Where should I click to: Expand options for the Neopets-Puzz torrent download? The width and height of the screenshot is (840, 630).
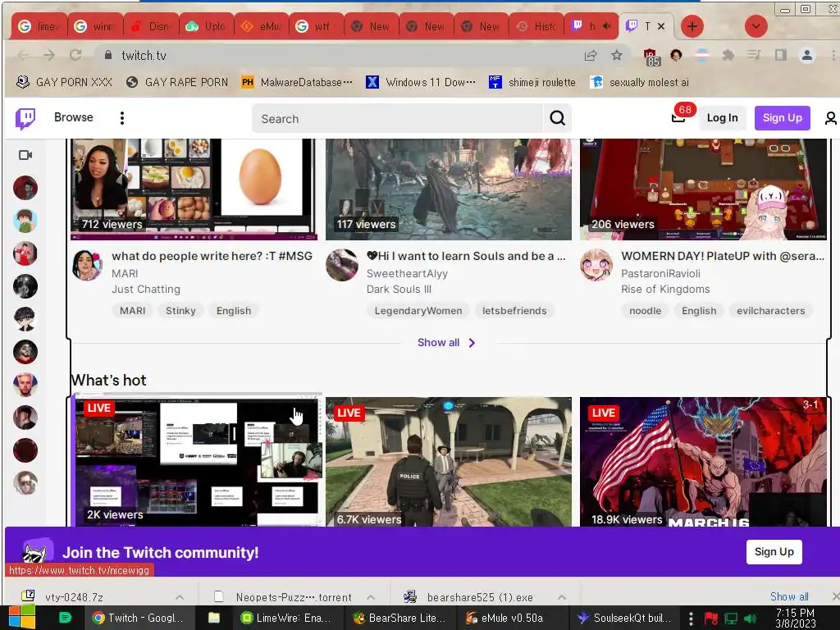[x=371, y=597]
